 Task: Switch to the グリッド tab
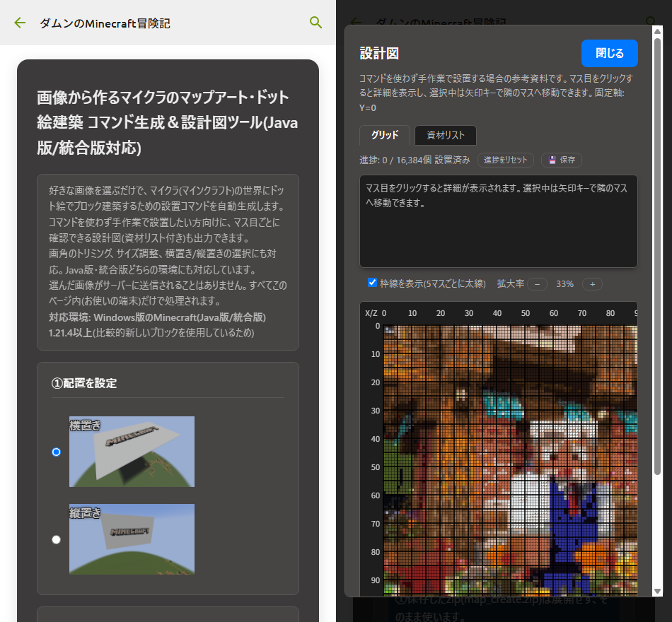[384, 136]
